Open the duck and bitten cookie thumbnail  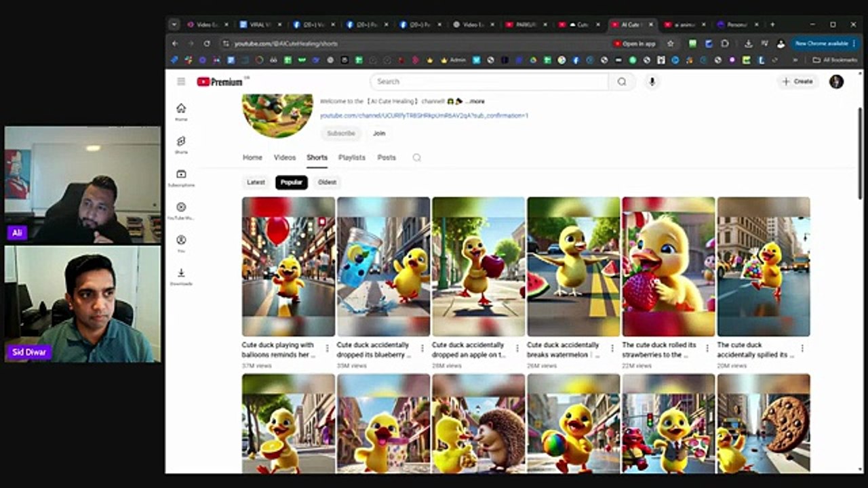[763, 424]
